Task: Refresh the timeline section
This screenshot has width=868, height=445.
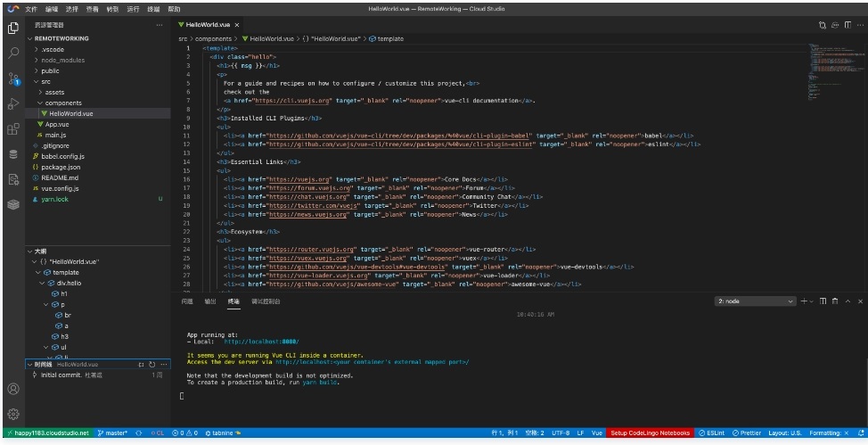Action: (151, 364)
